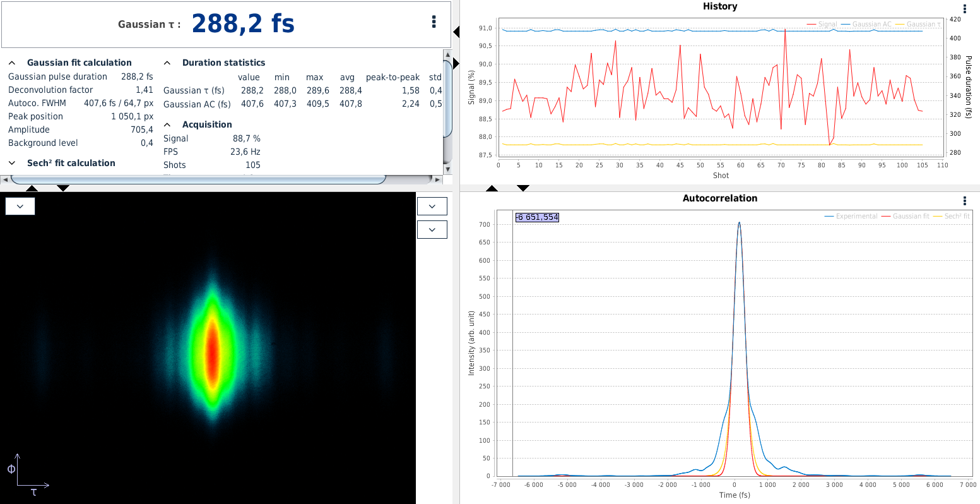Screen dimensions: 980x504
Task: Click the Shots value 105
Action: [x=253, y=165]
